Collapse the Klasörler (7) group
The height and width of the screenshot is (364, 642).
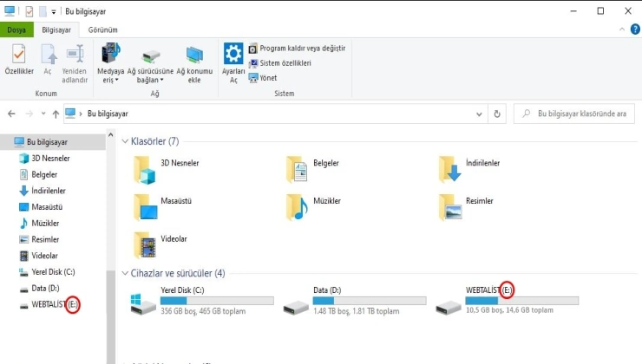(x=124, y=141)
